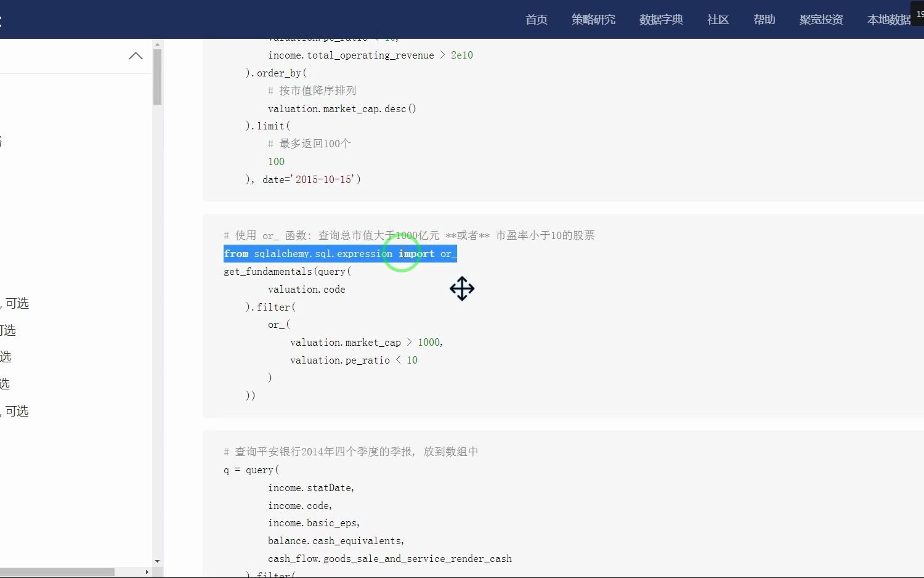Open the 社区 nav item
Image resolution: width=924 pixels, height=578 pixels.
coord(718,20)
